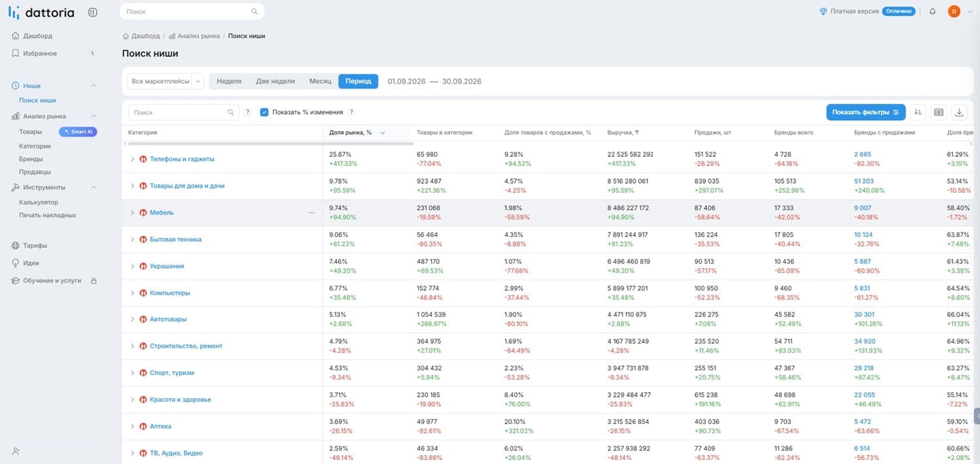Click the home icon in the breadcrumb
The height and width of the screenshot is (464, 980).
click(x=125, y=36)
